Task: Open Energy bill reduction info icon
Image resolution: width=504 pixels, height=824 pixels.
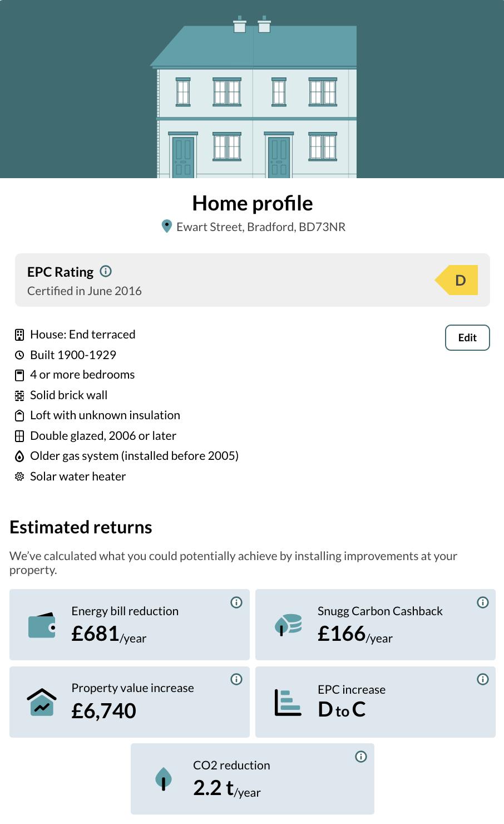Action: click(236, 602)
